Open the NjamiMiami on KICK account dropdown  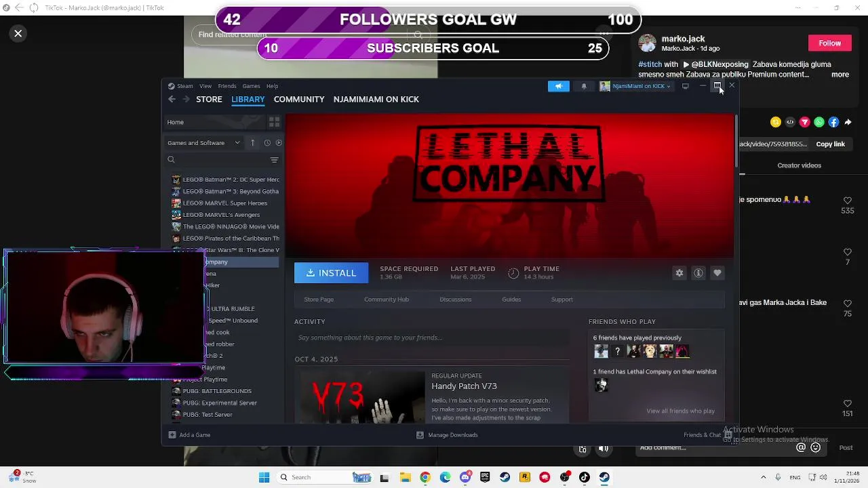pyautogui.click(x=635, y=86)
